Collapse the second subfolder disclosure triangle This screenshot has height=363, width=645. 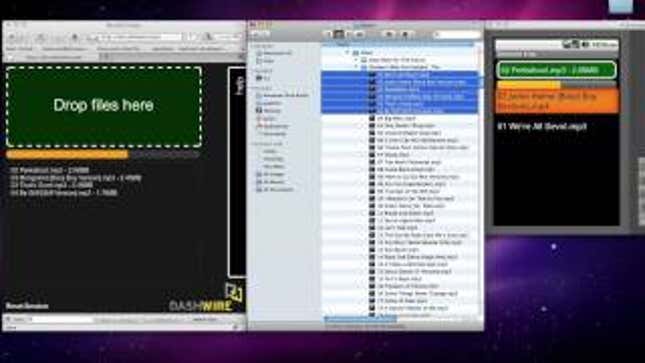(356, 60)
